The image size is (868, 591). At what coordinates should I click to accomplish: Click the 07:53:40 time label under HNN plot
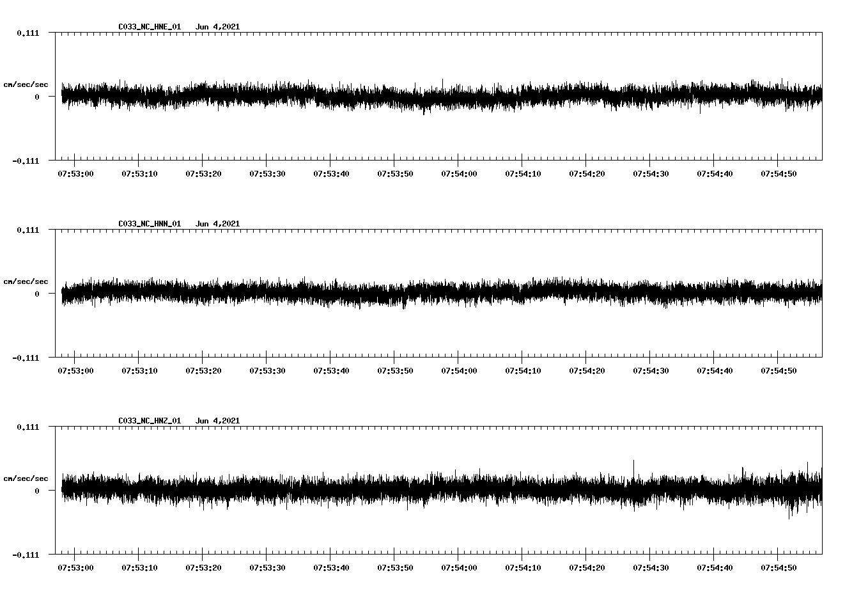click(331, 370)
